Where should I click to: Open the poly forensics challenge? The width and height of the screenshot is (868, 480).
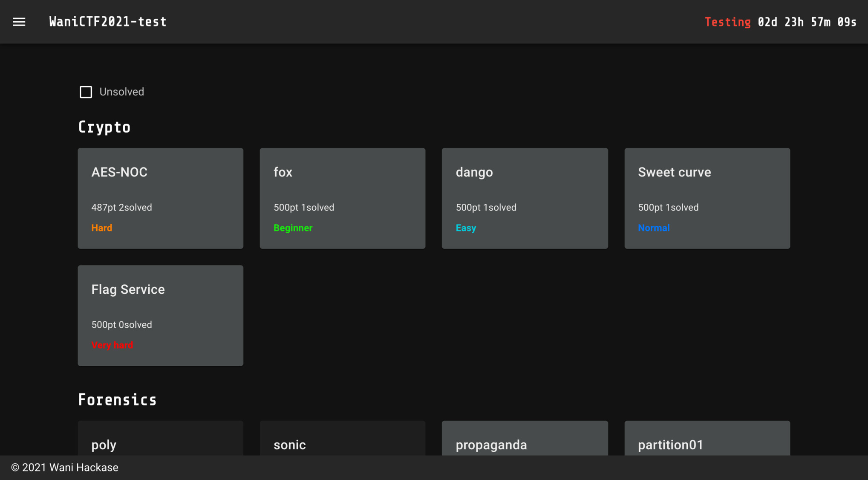pos(160,438)
